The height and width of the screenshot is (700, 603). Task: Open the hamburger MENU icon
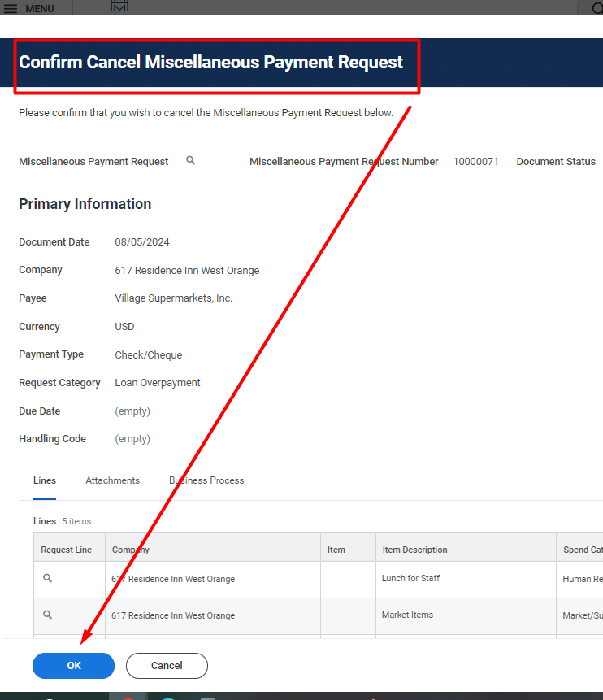point(11,8)
